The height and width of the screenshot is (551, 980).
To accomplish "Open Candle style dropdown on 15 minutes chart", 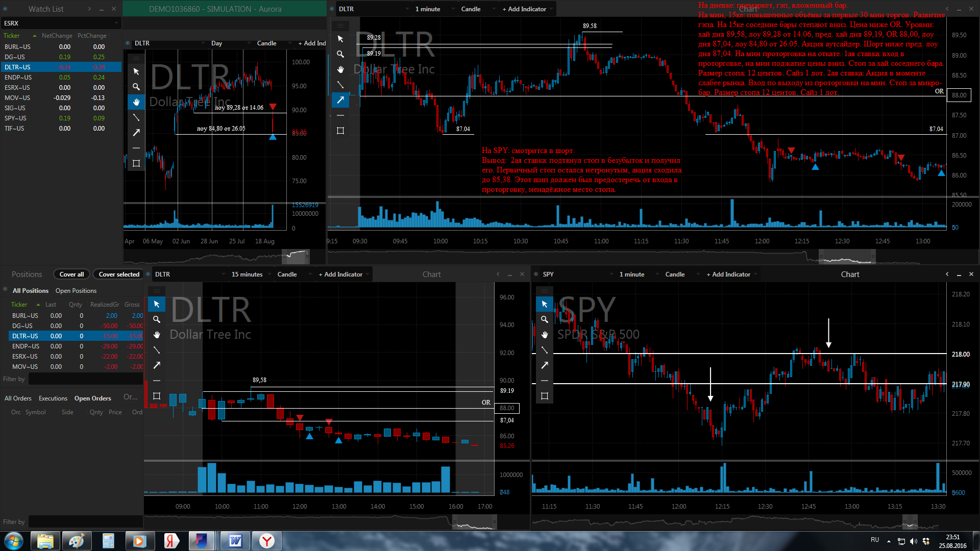I will (x=293, y=274).
